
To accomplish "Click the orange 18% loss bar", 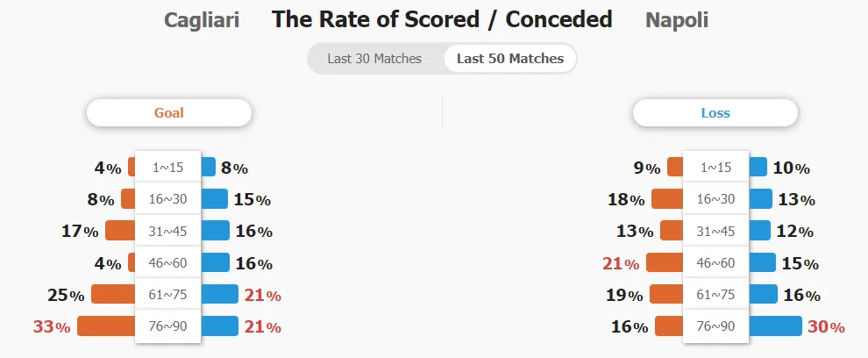I will [667, 199].
